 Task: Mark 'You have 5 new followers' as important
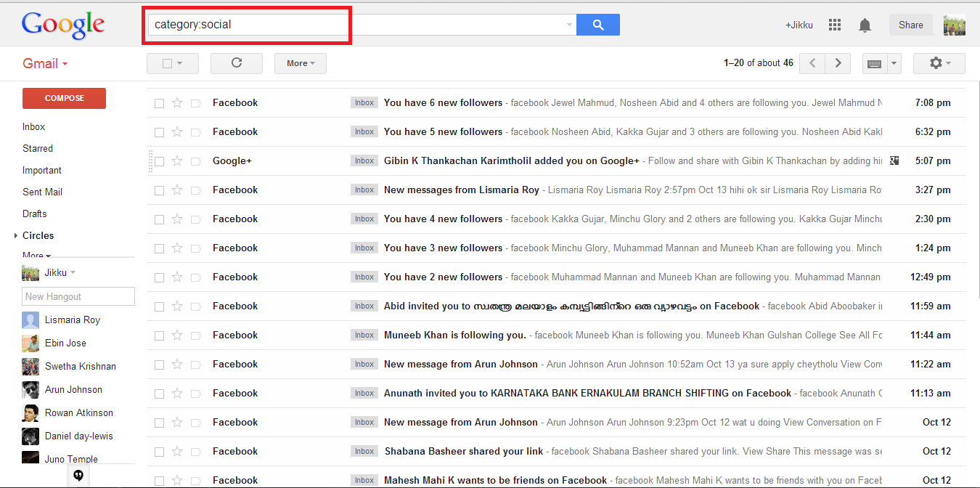pyautogui.click(x=195, y=132)
